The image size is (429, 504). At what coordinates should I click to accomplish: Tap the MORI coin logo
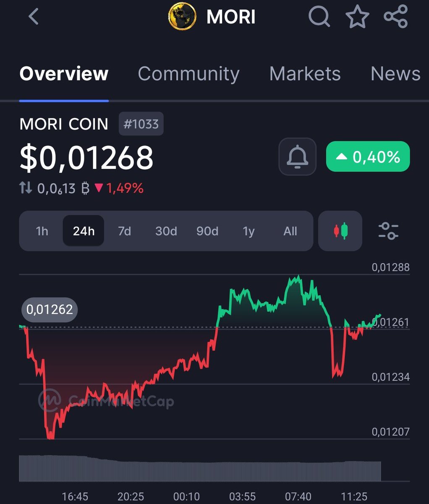coord(182,17)
